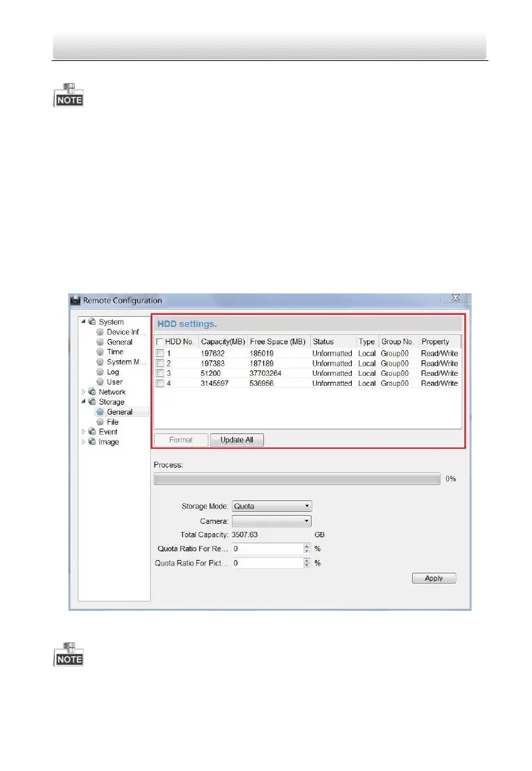Check the box for HDD 4
Viewport: 532px width, 771px height.
159,383
